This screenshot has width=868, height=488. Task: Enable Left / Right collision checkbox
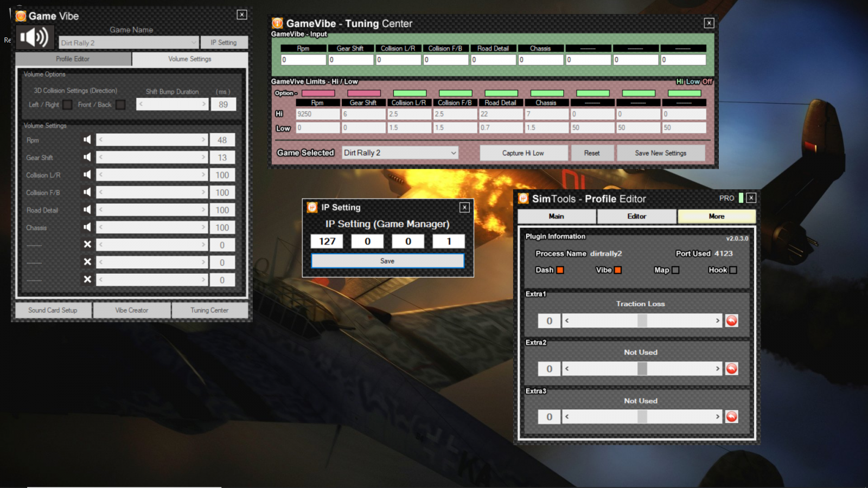pos(67,105)
